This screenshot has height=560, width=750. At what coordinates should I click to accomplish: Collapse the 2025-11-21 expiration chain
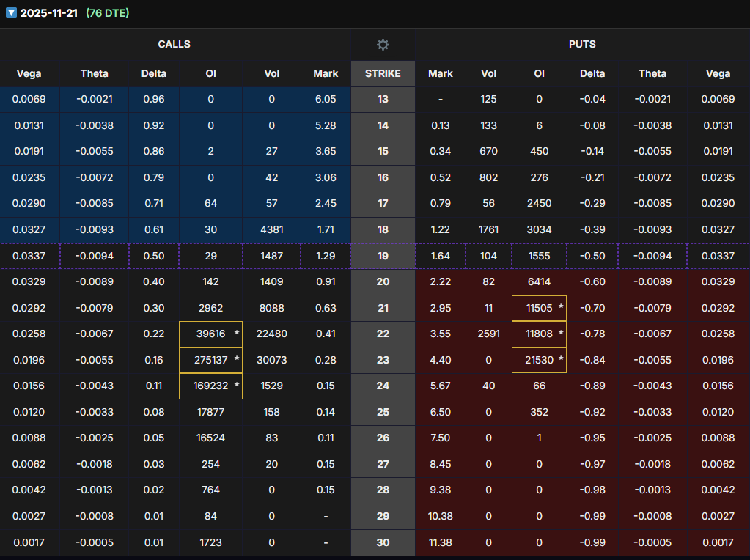tap(11, 13)
